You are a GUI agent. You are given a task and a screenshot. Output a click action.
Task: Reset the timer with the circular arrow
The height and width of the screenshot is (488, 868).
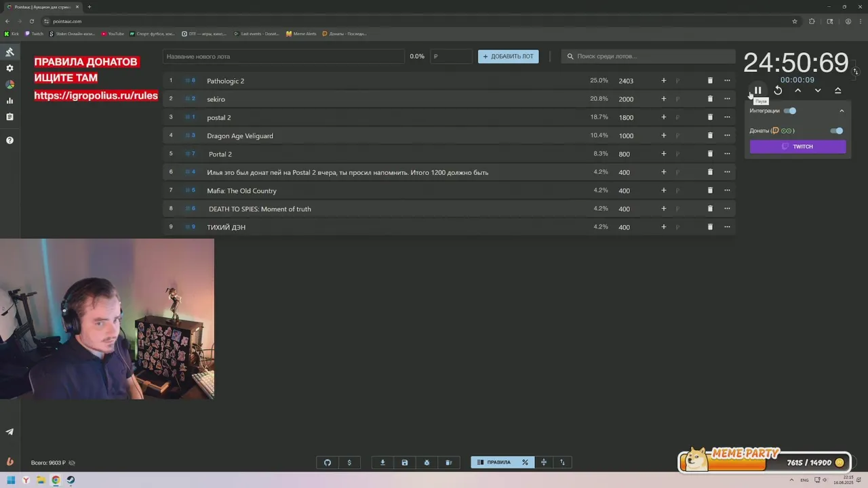click(x=778, y=90)
